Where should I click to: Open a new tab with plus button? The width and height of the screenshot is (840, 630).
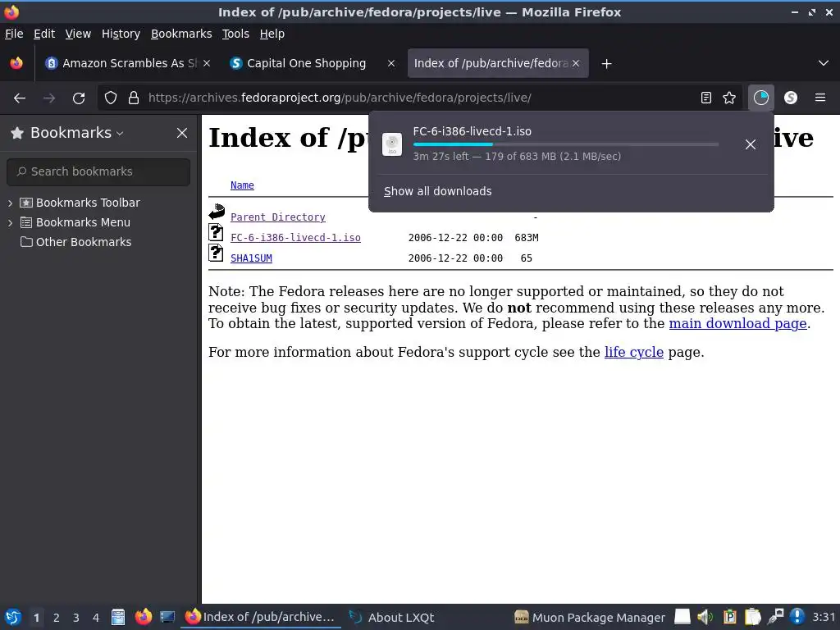[x=606, y=64]
